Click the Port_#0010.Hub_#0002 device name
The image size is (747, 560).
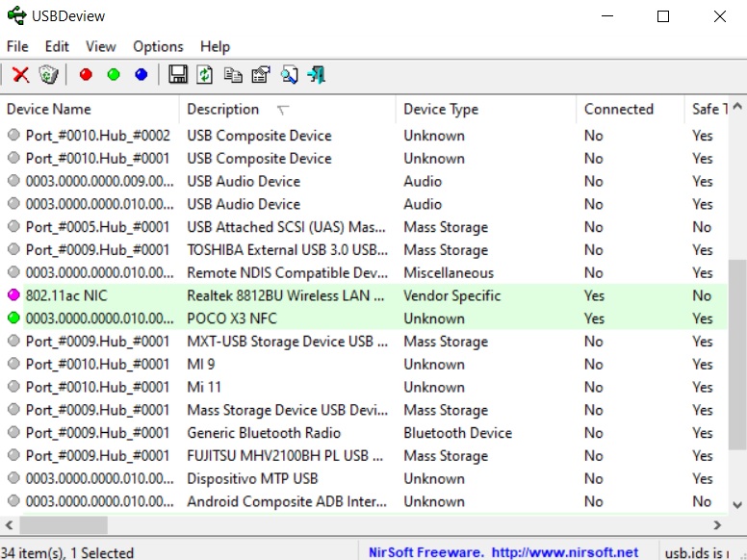click(x=97, y=136)
